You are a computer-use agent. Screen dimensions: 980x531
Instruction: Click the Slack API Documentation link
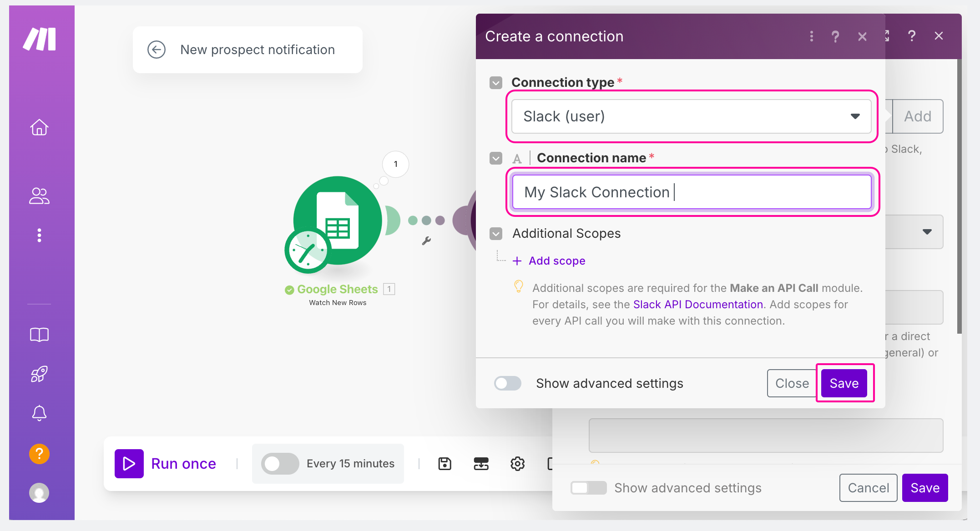pos(698,305)
